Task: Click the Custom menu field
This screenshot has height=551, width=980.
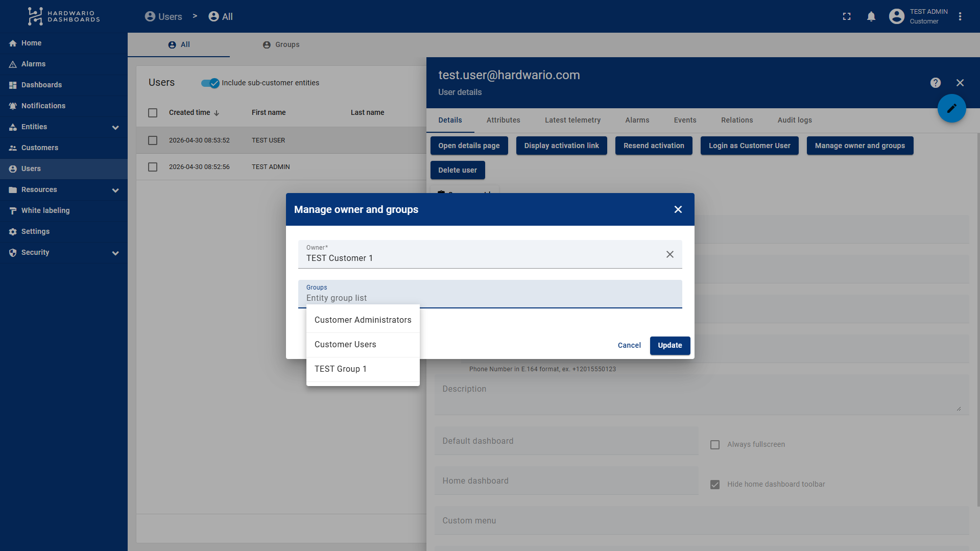Action: pos(701,520)
